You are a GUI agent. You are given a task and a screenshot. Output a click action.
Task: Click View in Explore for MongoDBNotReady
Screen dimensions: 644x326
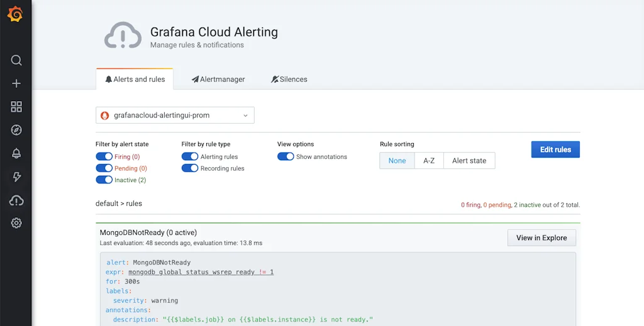coord(541,238)
